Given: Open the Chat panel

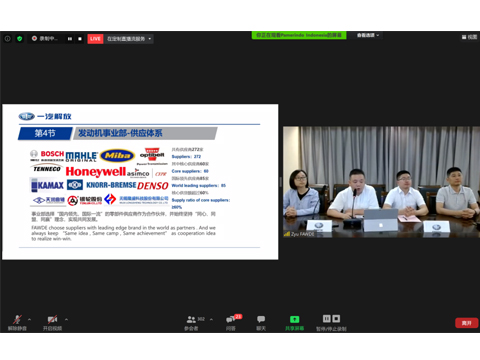Looking at the screenshot, I should coord(261,323).
